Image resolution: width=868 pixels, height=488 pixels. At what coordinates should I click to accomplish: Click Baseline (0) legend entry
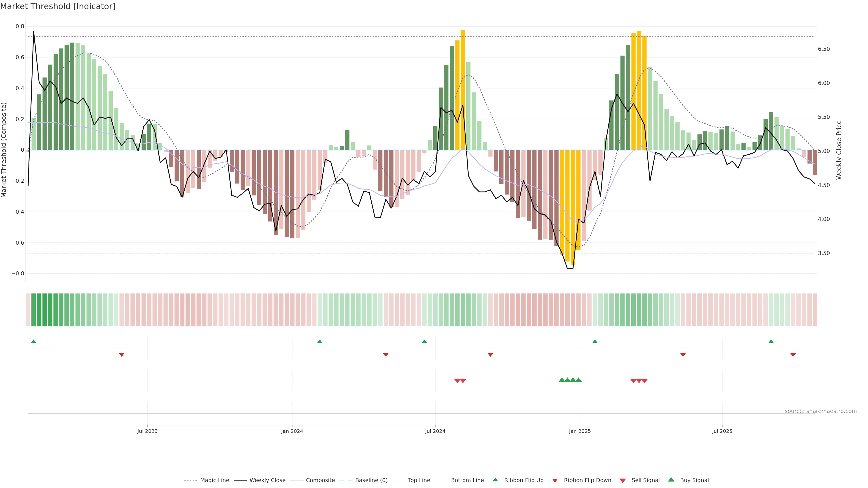coord(371,480)
